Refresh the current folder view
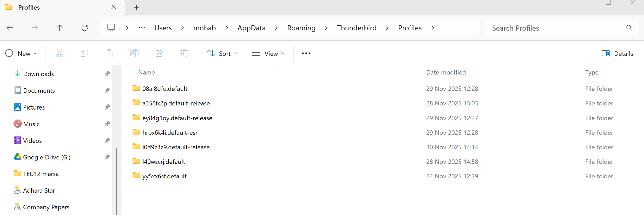The width and height of the screenshot is (644, 215). (85, 28)
